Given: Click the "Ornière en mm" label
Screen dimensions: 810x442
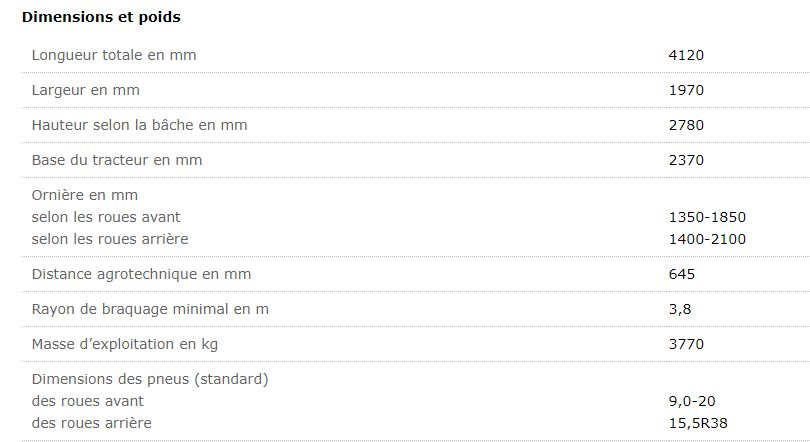Looking at the screenshot, I should [85, 195].
